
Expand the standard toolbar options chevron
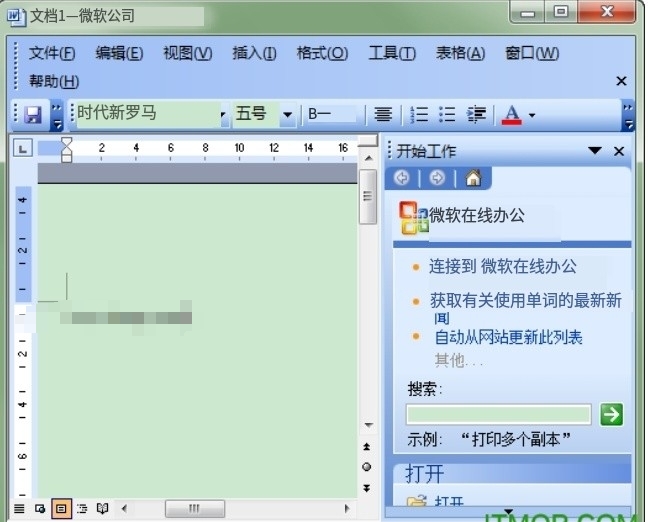(x=57, y=115)
